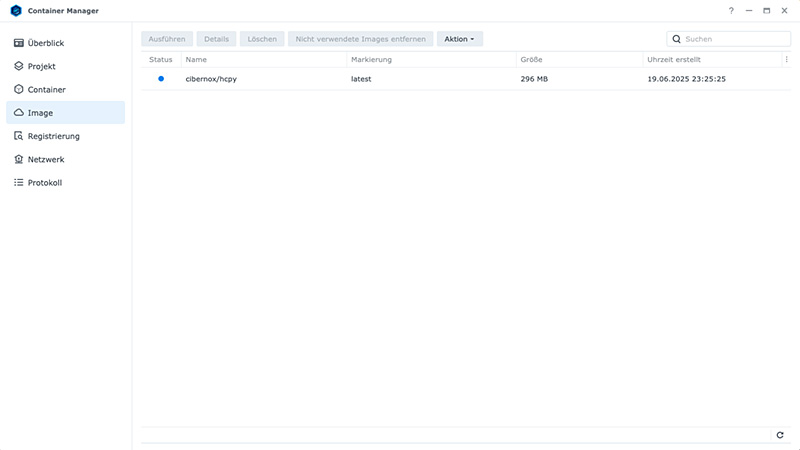Image resolution: width=800 pixels, height=450 pixels.
Task: Click the Container cube icon in sidebar
Action: point(19,89)
